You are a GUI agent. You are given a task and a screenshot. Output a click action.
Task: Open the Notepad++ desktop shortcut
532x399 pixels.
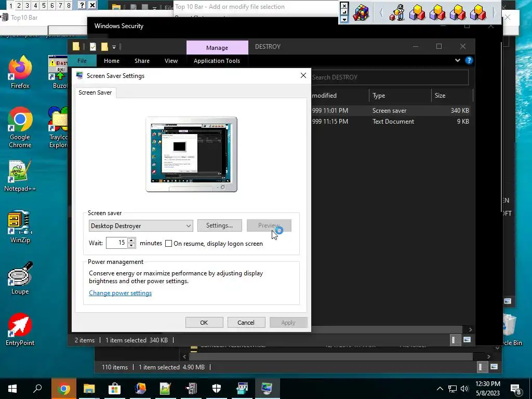pyautogui.click(x=20, y=176)
